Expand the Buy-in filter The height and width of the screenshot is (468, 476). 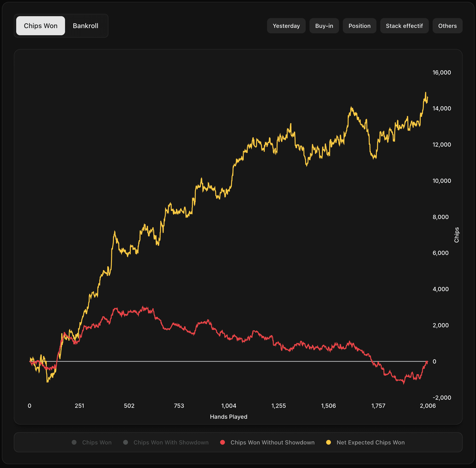pos(324,26)
